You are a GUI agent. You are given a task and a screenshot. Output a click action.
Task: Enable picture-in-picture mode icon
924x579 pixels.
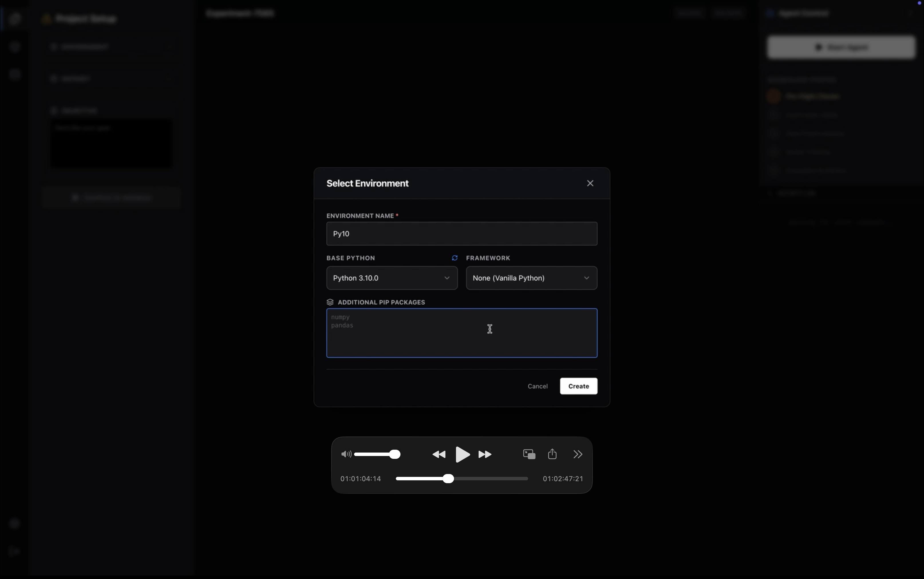tap(529, 454)
